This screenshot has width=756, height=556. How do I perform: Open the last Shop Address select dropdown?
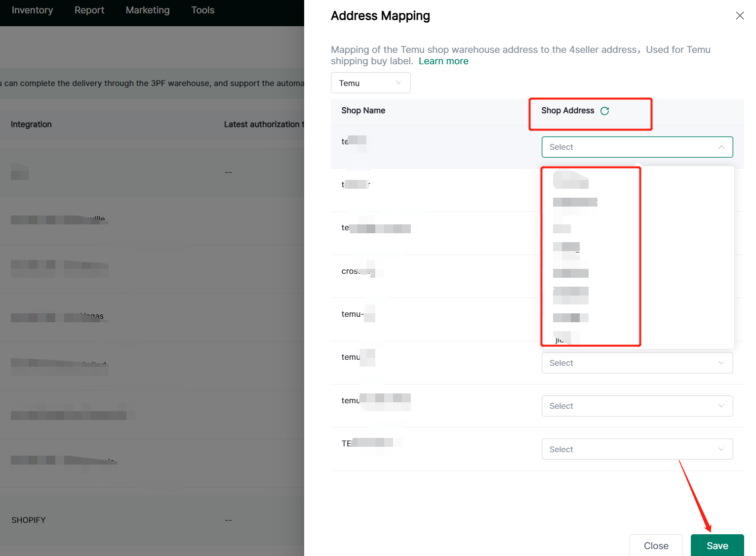(637, 449)
